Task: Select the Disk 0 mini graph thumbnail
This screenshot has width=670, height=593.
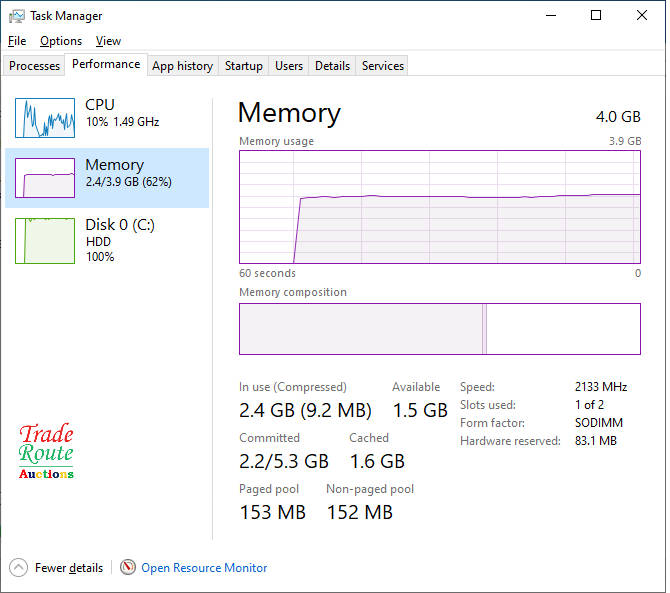Action: click(x=45, y=240)
